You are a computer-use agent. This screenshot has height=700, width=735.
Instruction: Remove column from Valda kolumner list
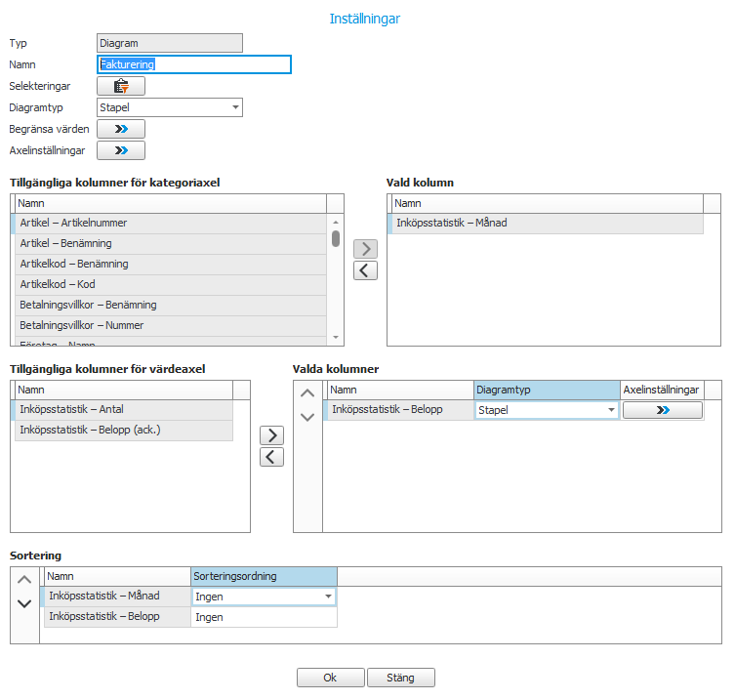pos(271,457)
